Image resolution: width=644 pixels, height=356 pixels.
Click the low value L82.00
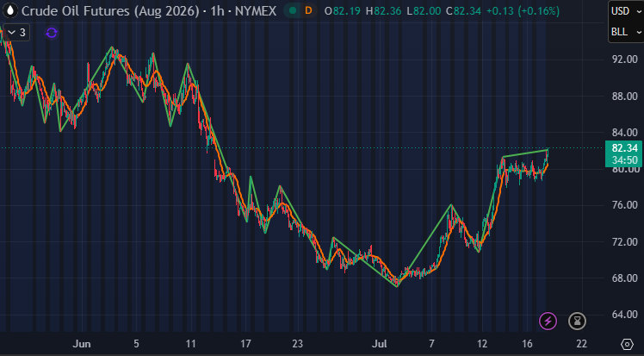(424, 11)
